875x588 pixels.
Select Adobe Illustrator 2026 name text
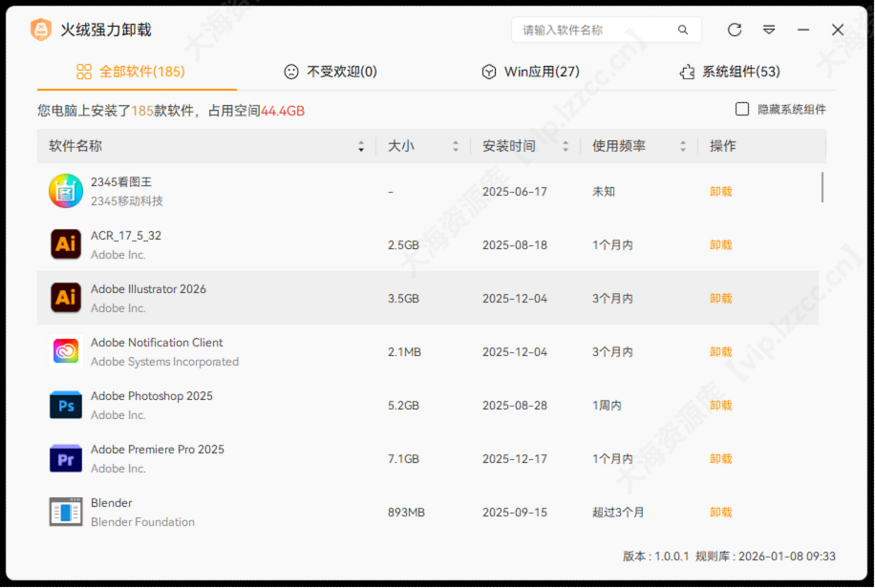pos(148,289)
